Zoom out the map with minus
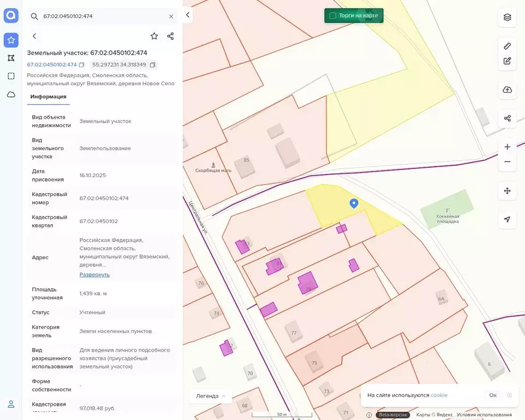Viewport: 525px width, 420px height. point(507,161)
